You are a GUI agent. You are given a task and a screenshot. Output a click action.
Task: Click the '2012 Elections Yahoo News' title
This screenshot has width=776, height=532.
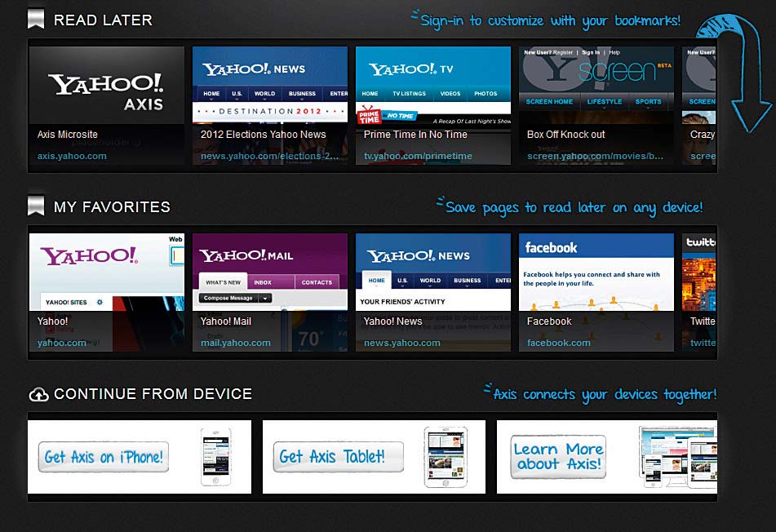264,135
